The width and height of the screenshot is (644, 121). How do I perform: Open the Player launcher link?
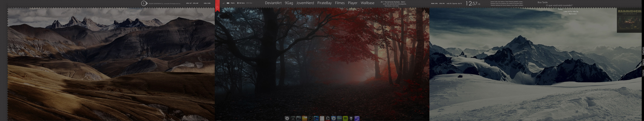pyautogui.click(x=353, y=3)
